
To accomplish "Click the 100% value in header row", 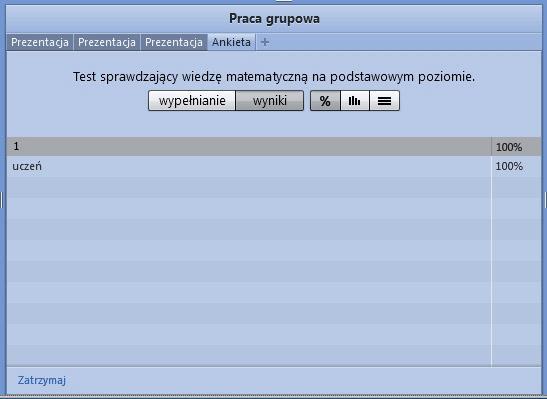I will 509,147.
